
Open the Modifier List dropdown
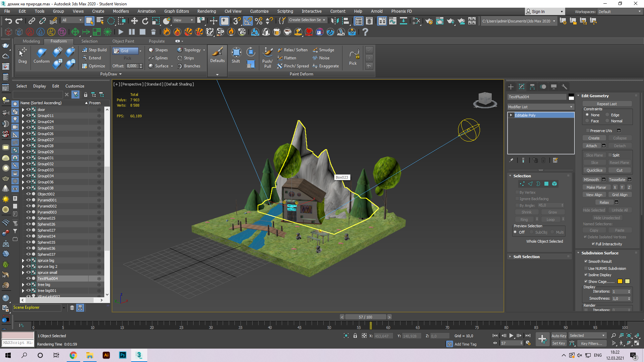point(541,107)
